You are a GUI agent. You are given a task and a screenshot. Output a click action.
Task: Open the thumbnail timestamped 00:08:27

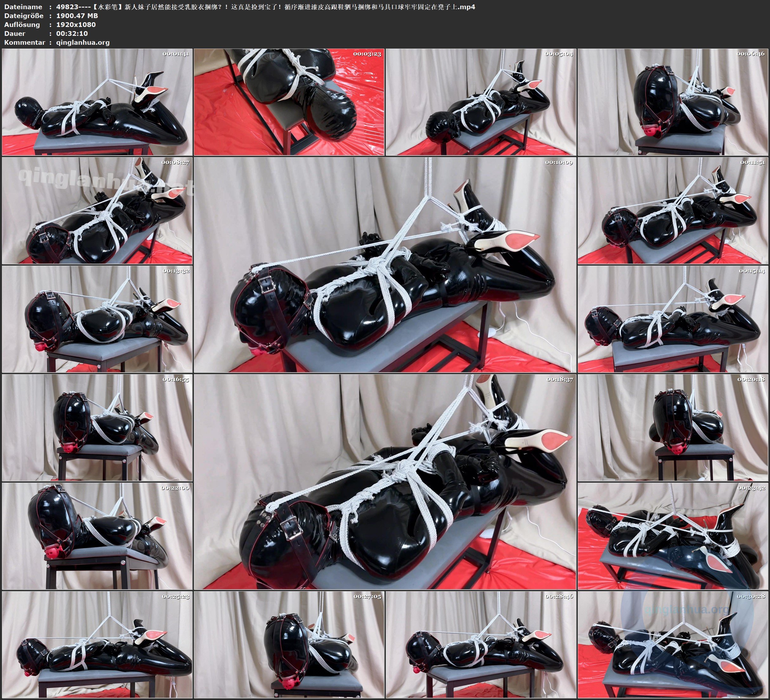[97, 210]
